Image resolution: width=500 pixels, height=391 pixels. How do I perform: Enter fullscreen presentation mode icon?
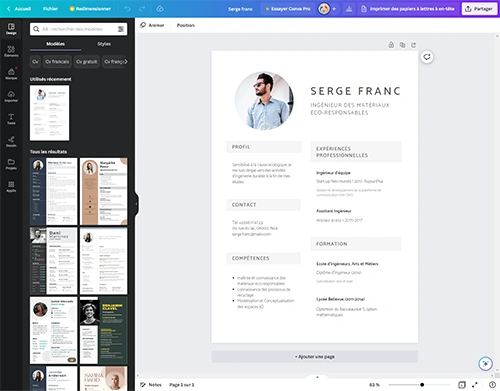tap(475, 385)
